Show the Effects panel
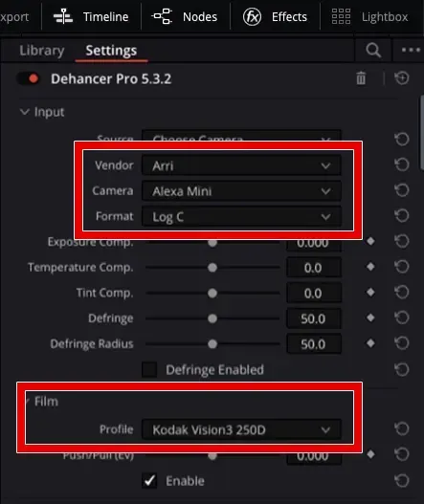The image size is (424, 504). click(275, 16)
